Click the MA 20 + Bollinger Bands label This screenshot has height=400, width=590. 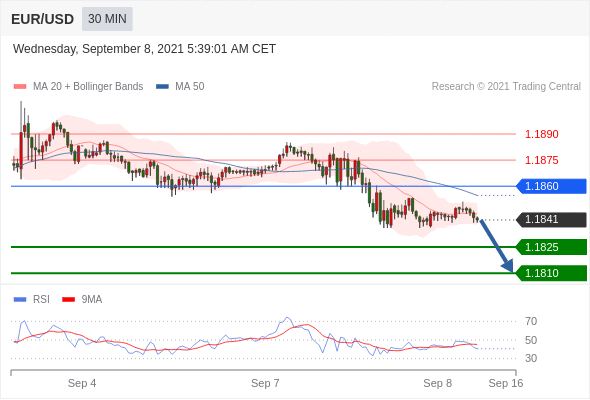[88, 87]
